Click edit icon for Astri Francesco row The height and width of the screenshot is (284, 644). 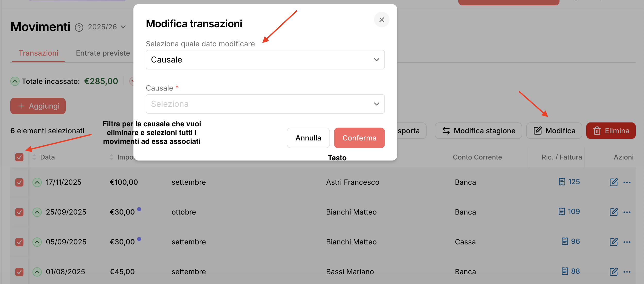614,182
